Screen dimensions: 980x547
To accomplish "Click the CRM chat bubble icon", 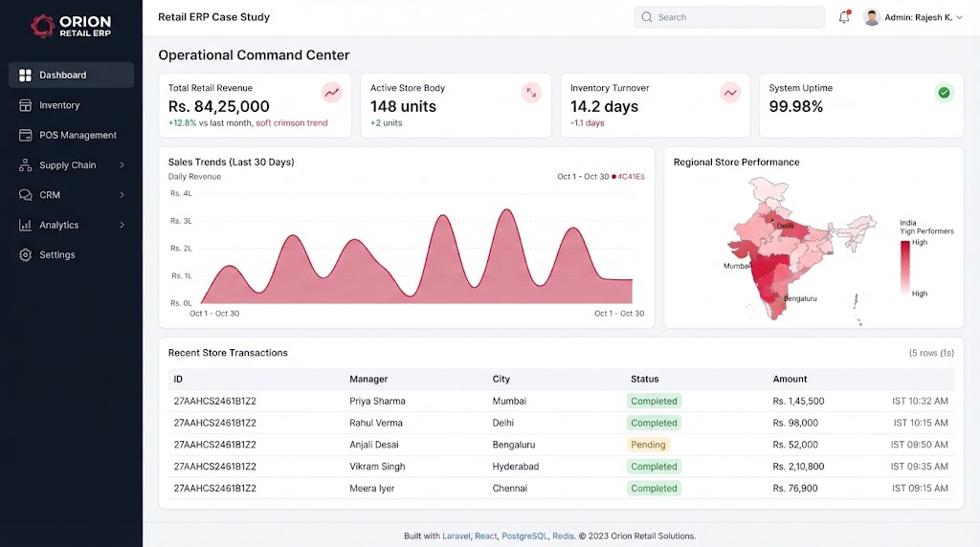I will click(x=25, y=195).
